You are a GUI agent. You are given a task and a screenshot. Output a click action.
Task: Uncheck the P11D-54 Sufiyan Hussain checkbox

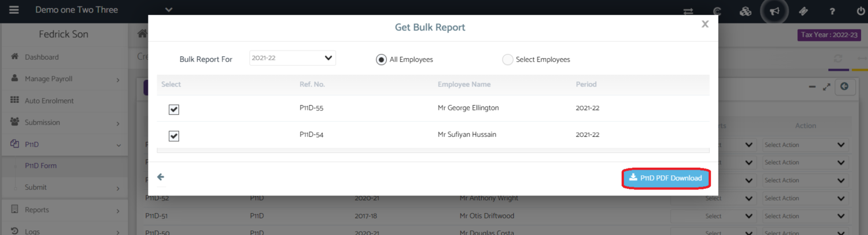174,136
